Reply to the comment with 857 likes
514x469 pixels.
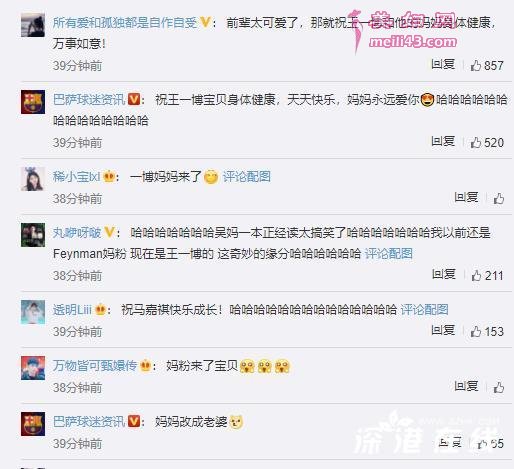click(443, 64)
